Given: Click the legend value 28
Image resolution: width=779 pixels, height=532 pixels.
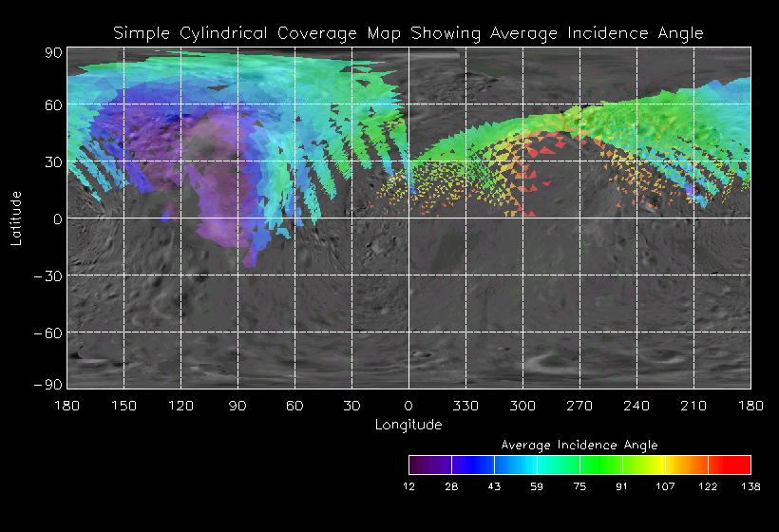Looking at the screenshot, I should click(451, 485).
